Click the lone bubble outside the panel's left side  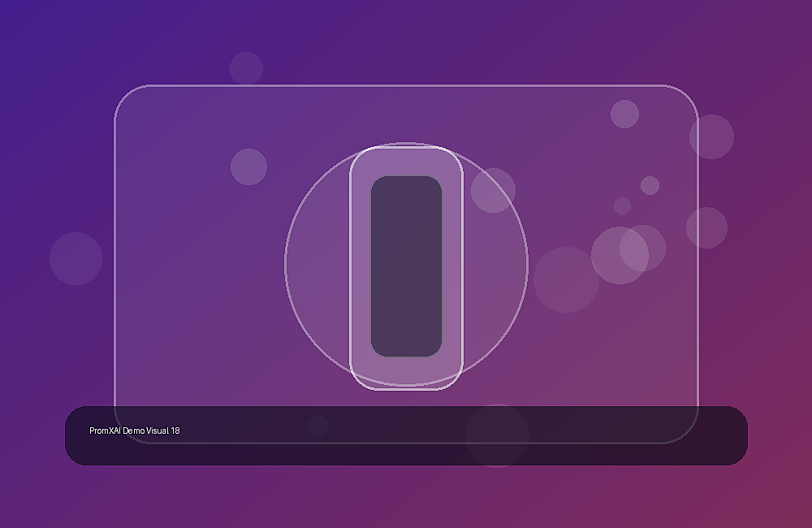(76, 258)
